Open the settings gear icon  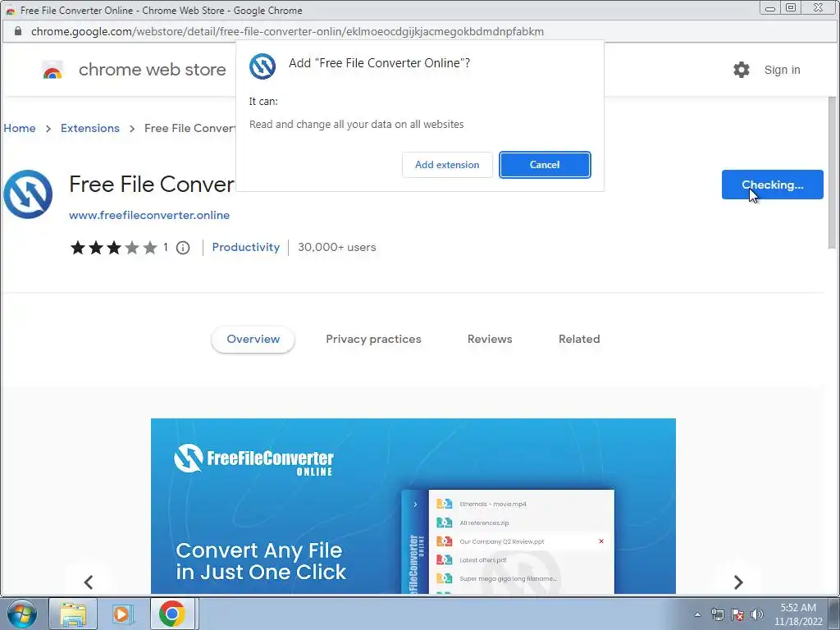point(742,70)
